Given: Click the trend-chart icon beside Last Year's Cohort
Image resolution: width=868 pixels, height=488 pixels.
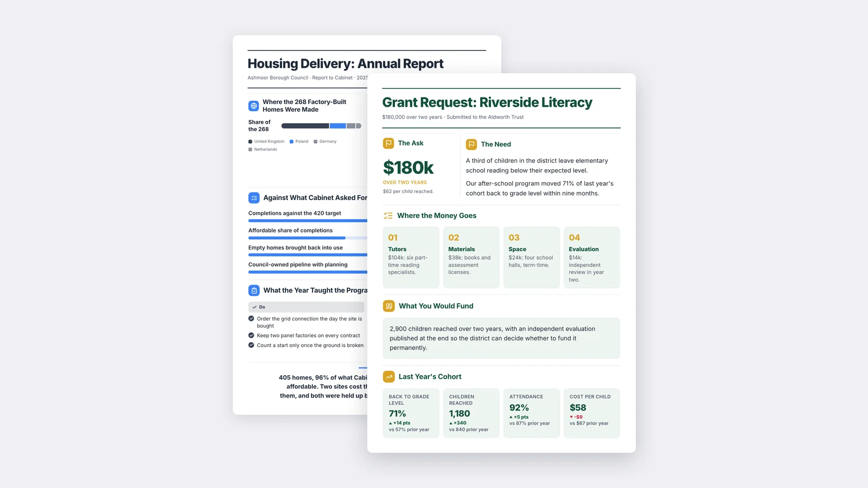Looking at the screenshot, I should [389, 377].
